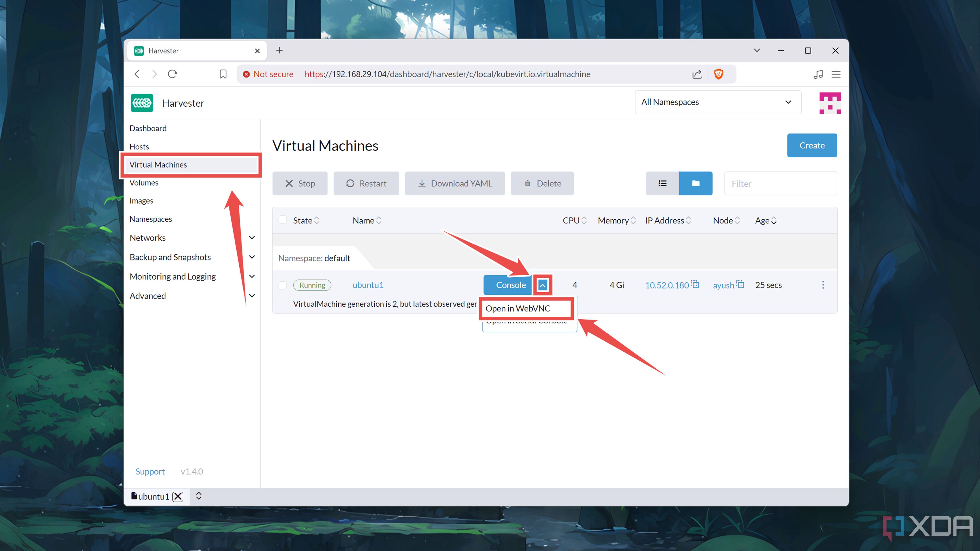980x551 pixels.
Task: Click the Stop button
Action: pos(300,183)
